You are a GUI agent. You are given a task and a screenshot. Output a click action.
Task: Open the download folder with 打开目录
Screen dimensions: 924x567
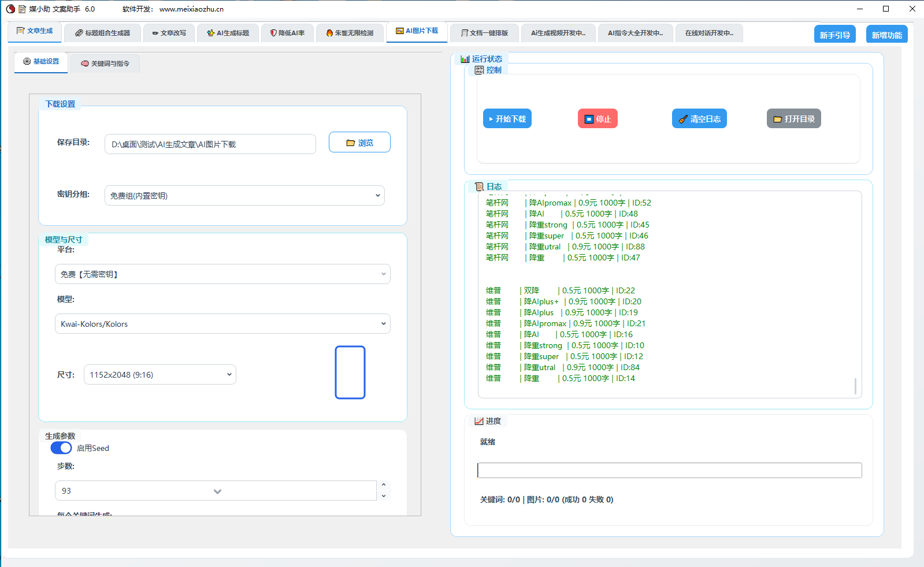point(793,119)
